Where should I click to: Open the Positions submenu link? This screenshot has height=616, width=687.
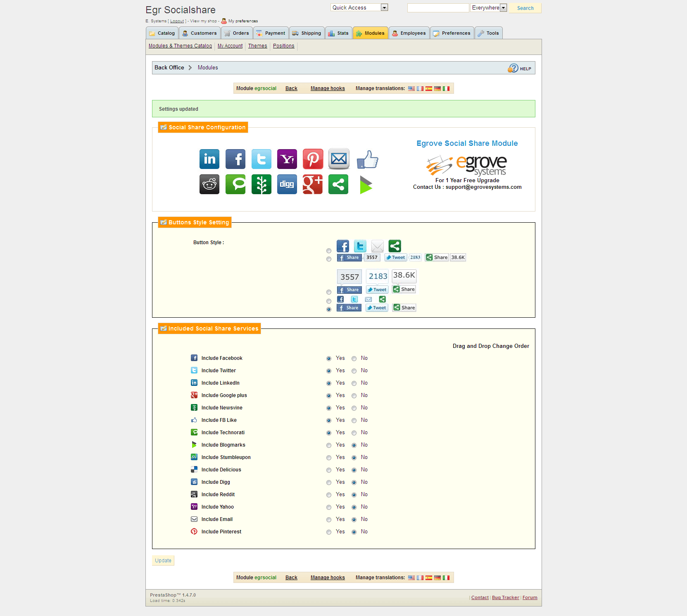pos(284,46)
